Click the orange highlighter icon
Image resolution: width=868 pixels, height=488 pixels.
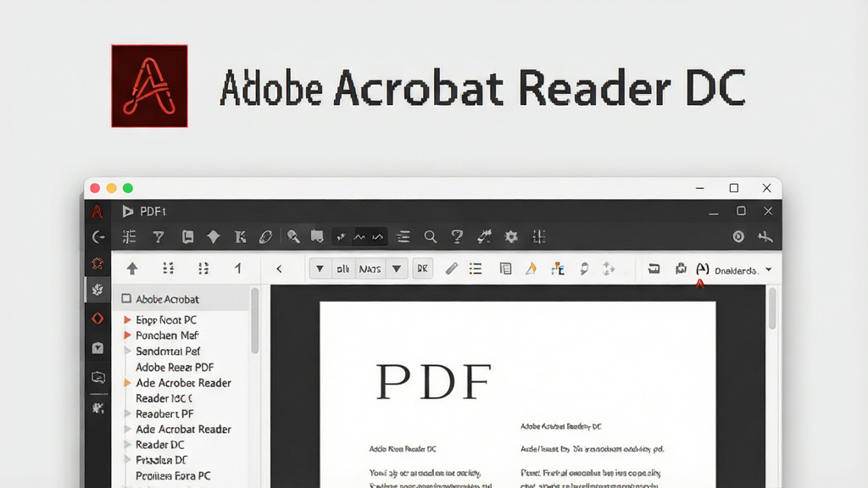pos(531,269)
